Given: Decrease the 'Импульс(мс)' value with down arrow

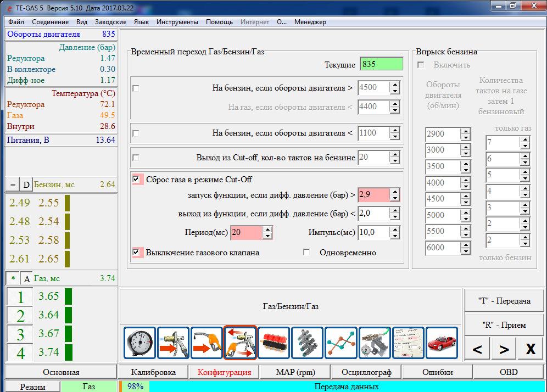Looking at the screenshot, I should [395, 236].
